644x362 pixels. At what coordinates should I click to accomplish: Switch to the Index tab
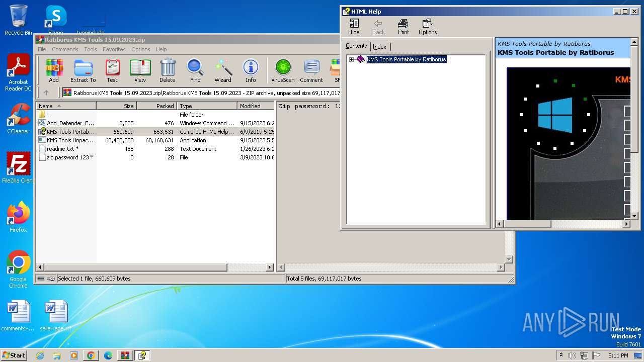380,47
